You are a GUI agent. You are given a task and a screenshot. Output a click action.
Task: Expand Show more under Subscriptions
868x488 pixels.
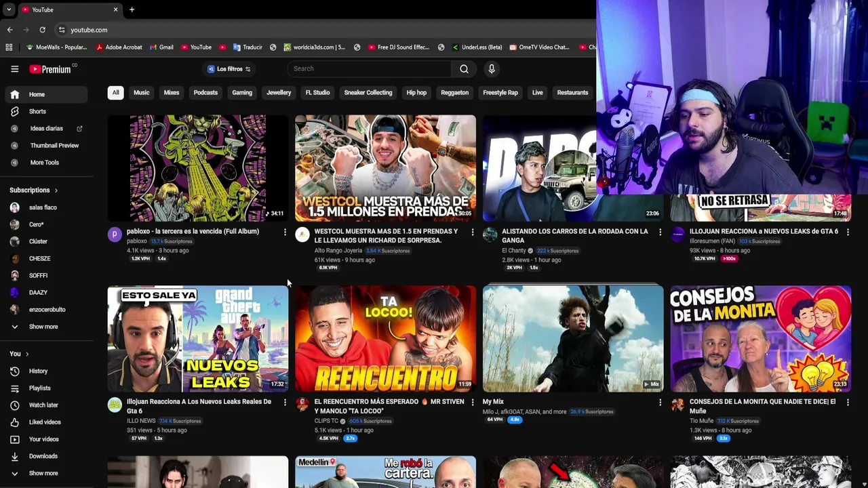45,327
